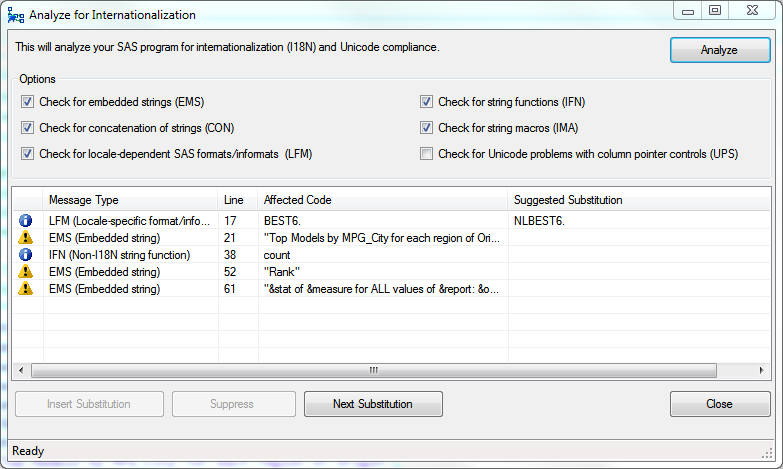Click the info icon on the LFM row
This screenshot has height=469, width=783.
pos(26,220)
